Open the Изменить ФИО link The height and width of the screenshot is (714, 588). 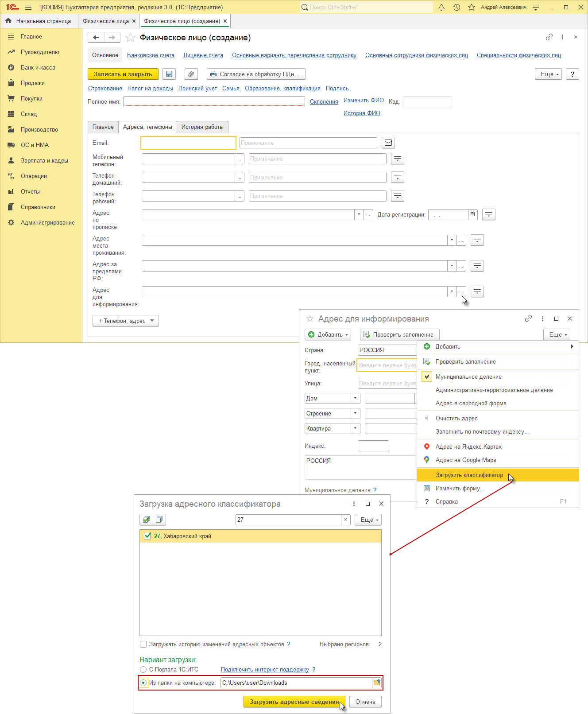point(364,101)
